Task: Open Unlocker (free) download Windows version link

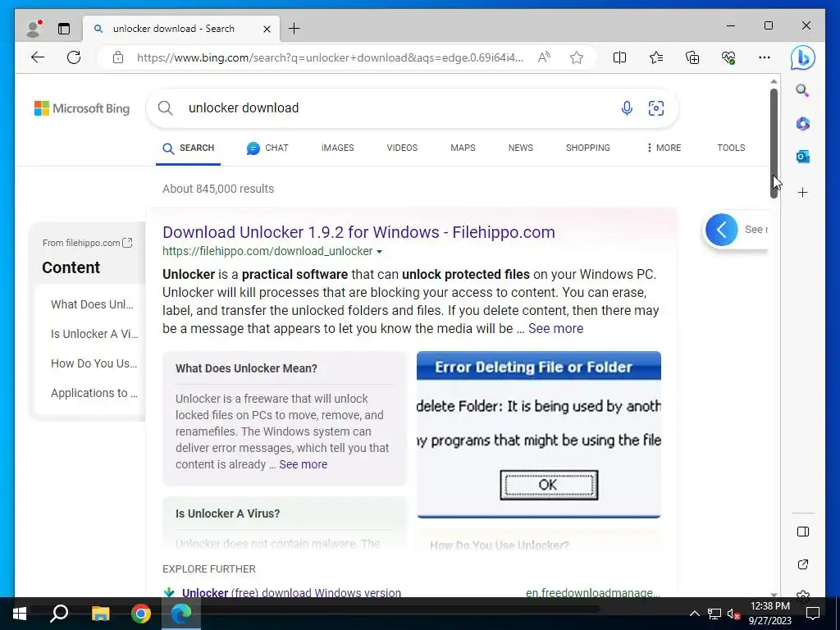Action: (291, 592)
